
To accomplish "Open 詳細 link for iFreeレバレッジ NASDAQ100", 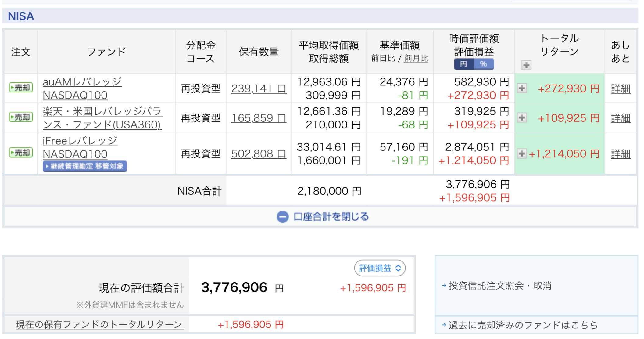I will [620, 154].
